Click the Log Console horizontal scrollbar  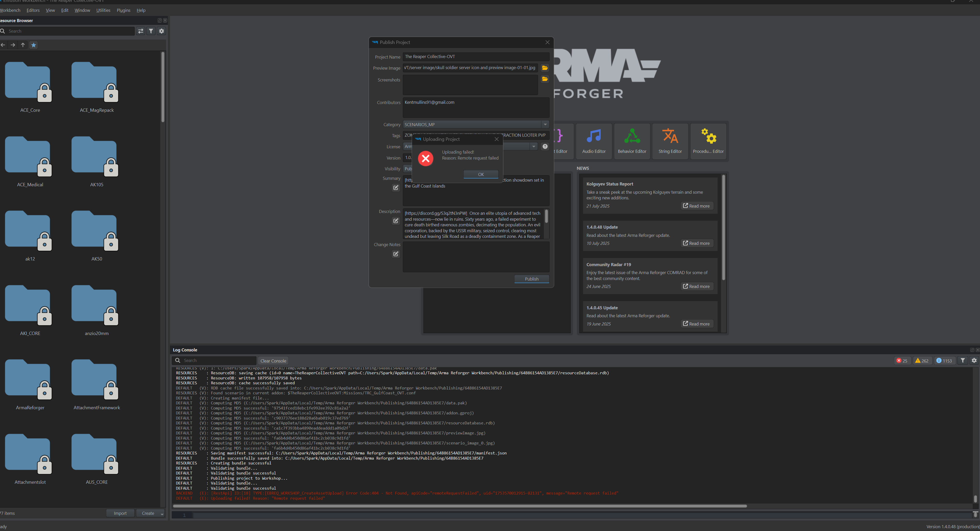460,506
